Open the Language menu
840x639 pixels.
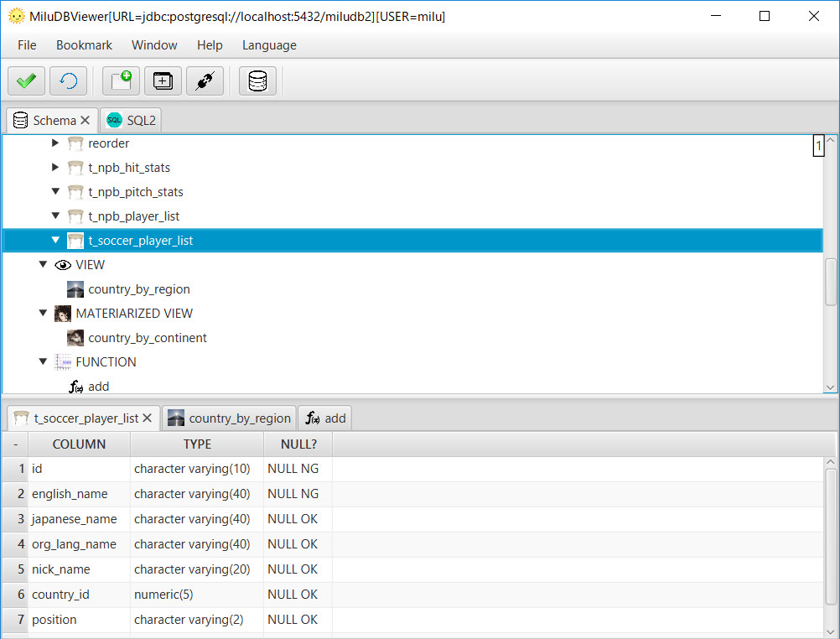pos(269,45)
